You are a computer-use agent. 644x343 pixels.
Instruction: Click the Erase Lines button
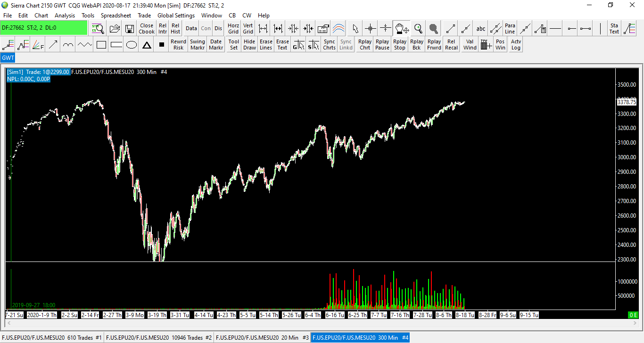266,45
